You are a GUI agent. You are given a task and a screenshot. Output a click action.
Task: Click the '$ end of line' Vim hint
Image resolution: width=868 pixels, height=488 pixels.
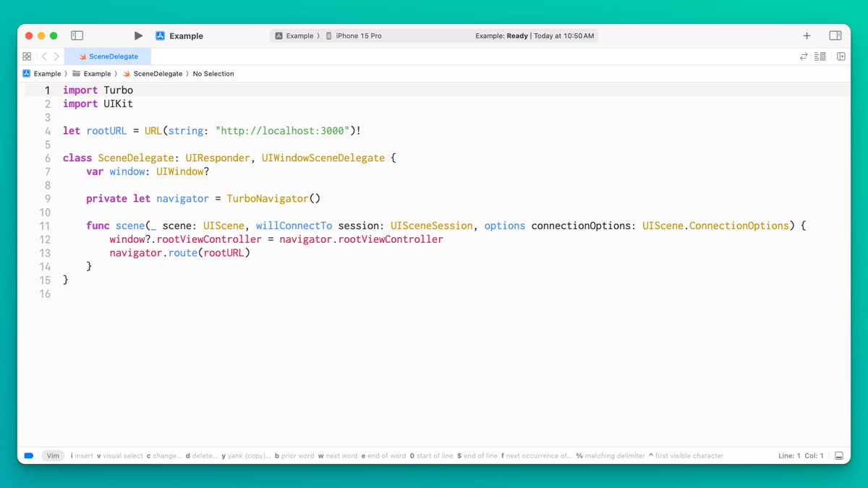477,456
